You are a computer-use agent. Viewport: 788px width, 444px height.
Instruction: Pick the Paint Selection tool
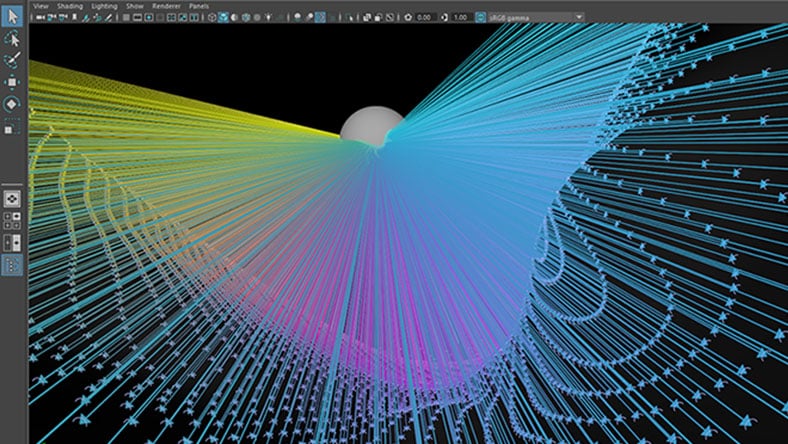point(12,60)
